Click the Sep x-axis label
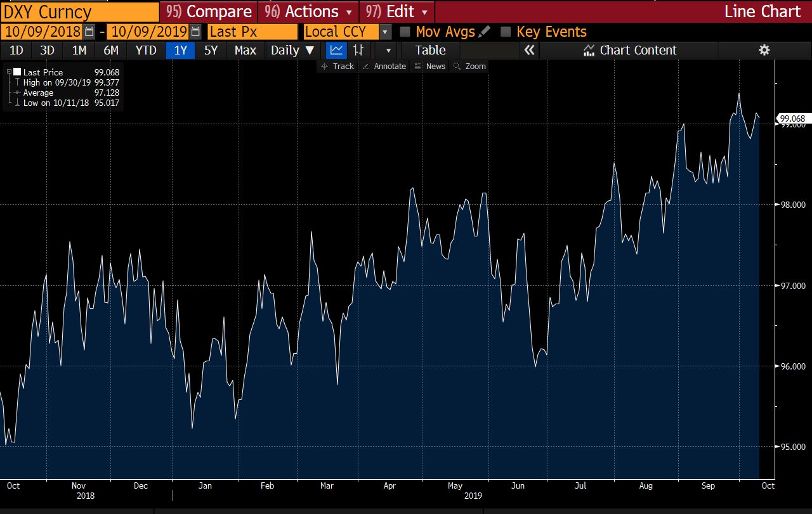The height and width of the screenshot is (514, 812). click(708, 486)
